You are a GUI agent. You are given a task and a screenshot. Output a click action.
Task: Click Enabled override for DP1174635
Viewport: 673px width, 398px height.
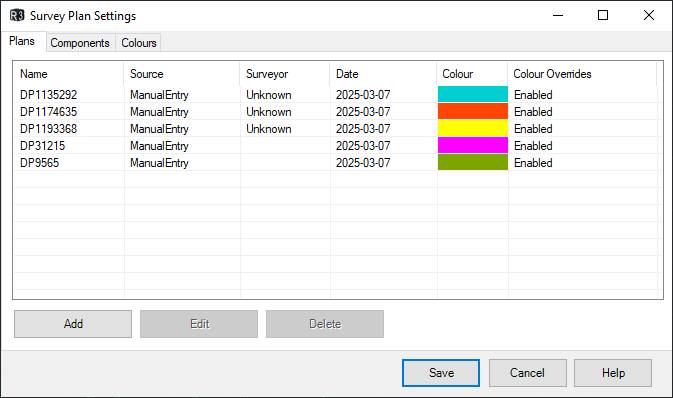point(533,112)
